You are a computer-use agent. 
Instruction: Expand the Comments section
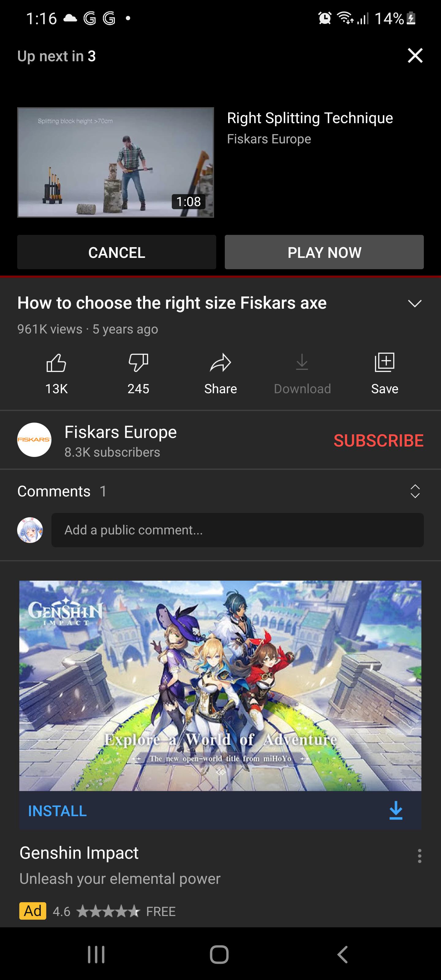[x=415, y=491]
